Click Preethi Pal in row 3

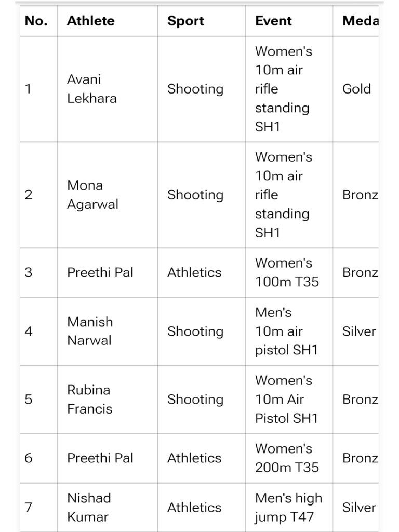click(100, 272)
